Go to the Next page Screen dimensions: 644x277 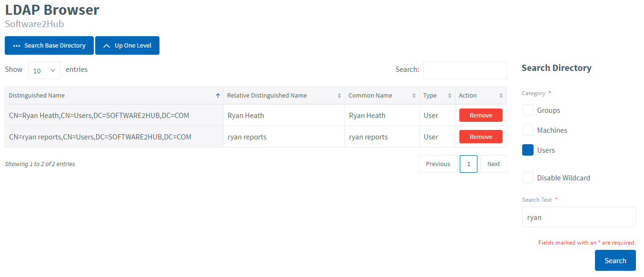click(x=494, y=164)
